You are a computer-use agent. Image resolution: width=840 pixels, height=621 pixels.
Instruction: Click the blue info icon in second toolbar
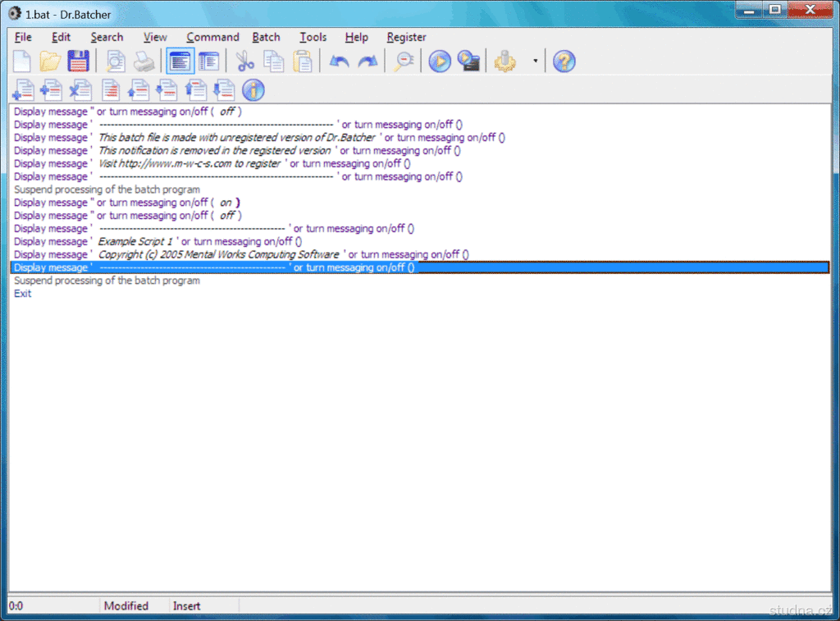point(253,89)
